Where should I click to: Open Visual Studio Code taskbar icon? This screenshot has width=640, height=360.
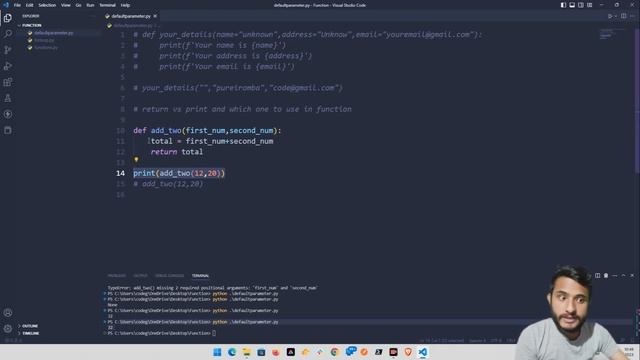[422, 352]
